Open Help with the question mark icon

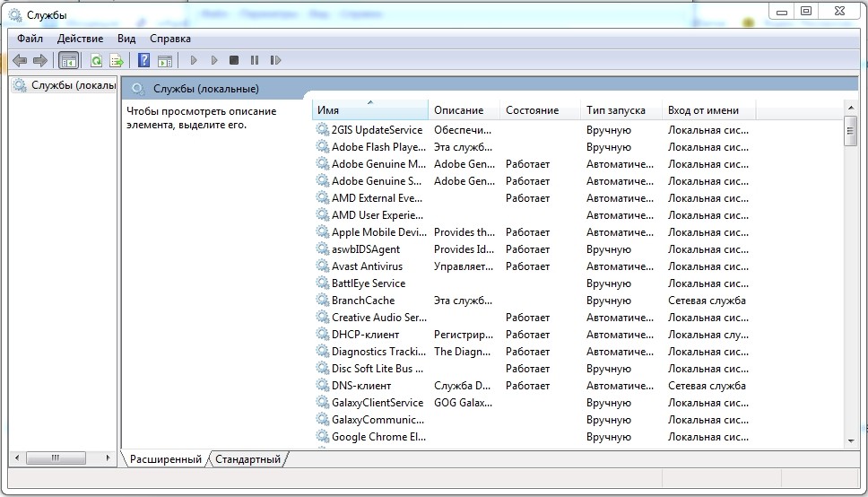(x=143, y=60)
